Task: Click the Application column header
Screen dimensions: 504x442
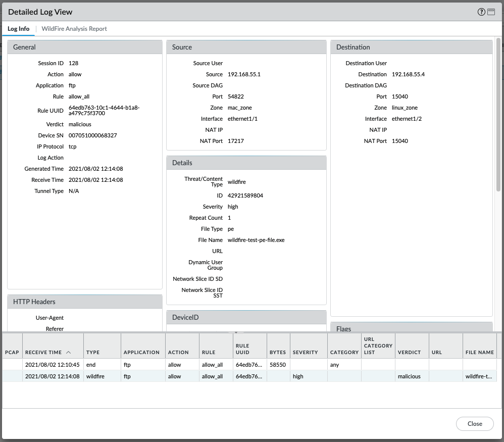Action: click(x=141, y=352)
